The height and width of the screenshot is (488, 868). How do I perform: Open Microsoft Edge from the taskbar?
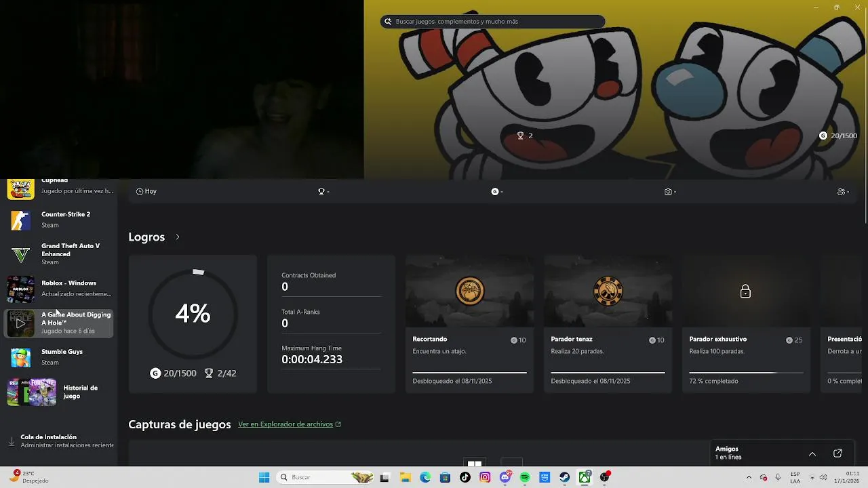(425, 477)
